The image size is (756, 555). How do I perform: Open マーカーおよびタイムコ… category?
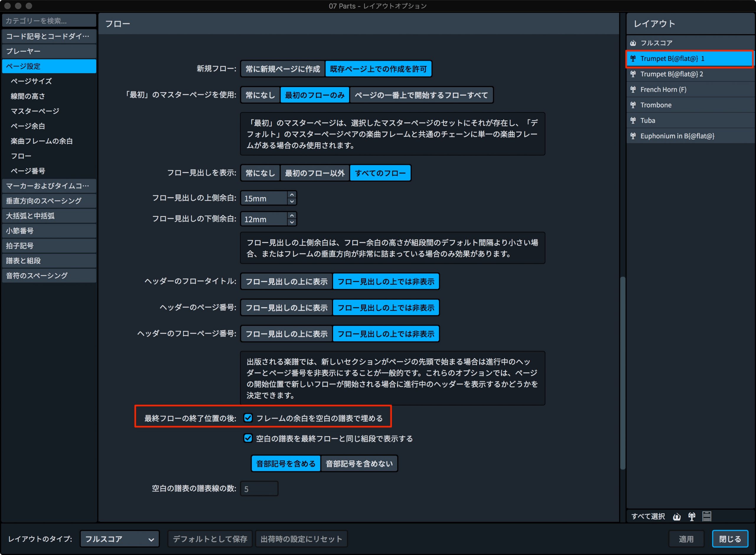49,186
